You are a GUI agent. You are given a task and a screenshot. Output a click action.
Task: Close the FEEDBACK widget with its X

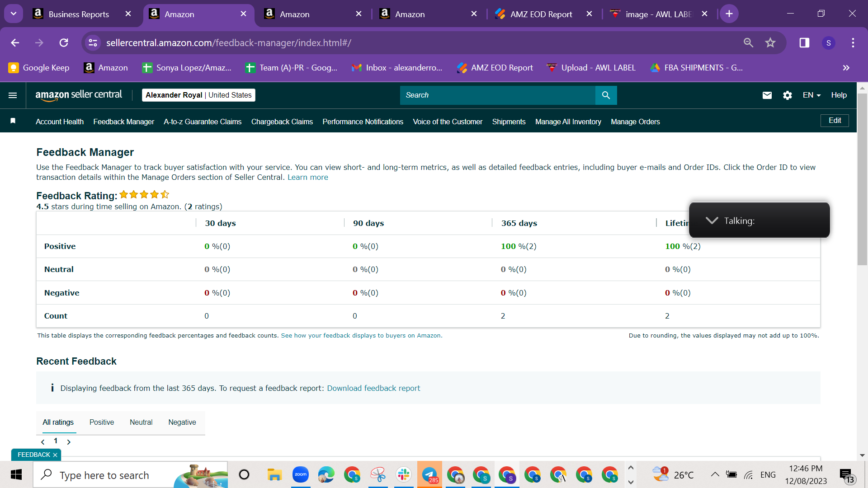point(55,455)
